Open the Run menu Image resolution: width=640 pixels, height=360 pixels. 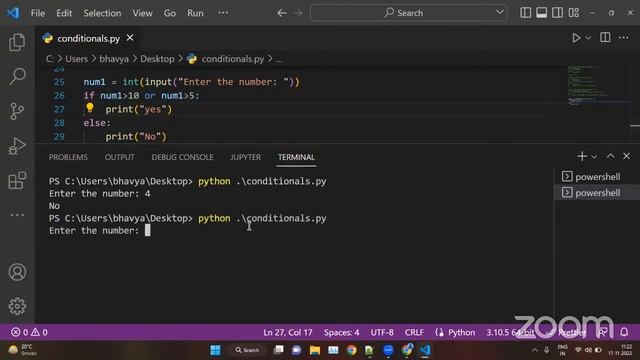pyautogui.click(x=195, y=13)
